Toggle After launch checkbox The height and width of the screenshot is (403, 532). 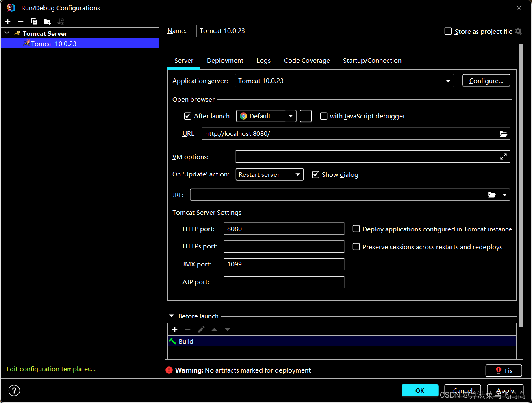187,116
